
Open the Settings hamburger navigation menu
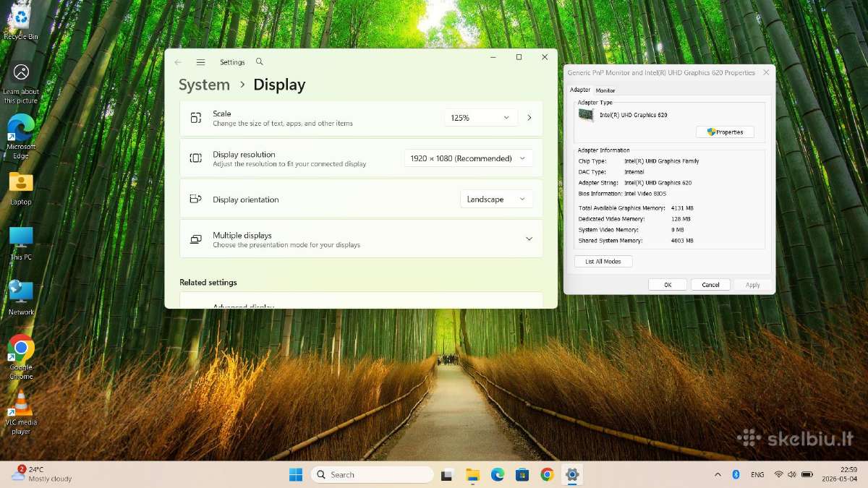tap(200, 62)
